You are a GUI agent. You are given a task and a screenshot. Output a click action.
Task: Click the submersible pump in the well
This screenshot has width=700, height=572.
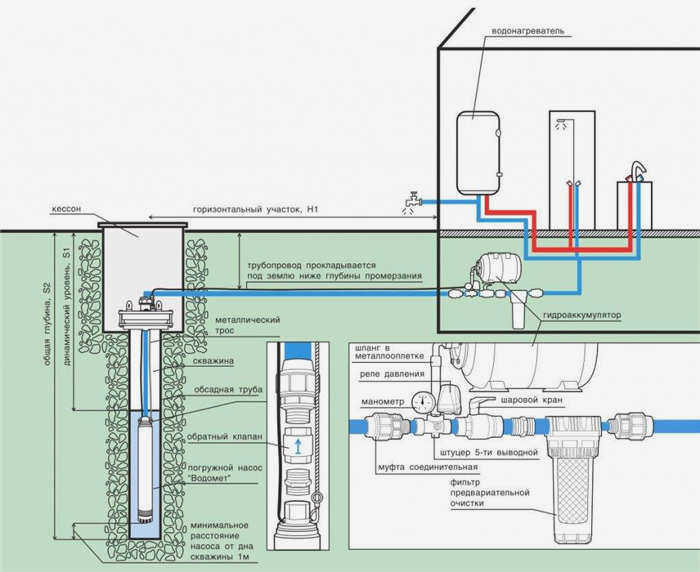pyautogui.click(x=146, y=470)
